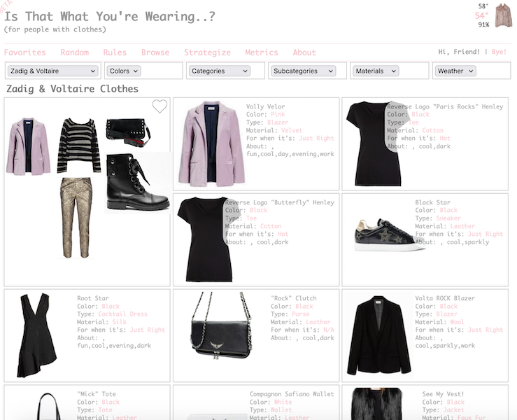Click Leather material on Black Star card

click(x=462, y=226)
